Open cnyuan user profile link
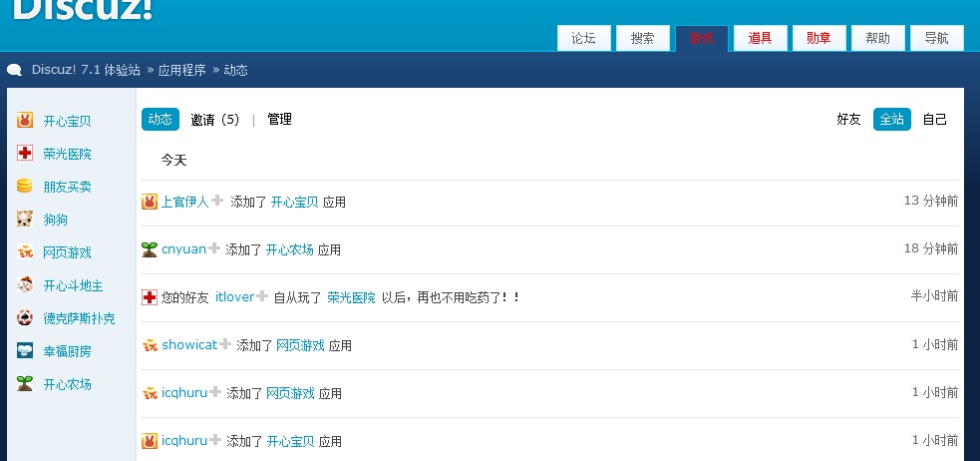Image resolution: width=980 pixels, height=461 pixels. coord(183,248)
